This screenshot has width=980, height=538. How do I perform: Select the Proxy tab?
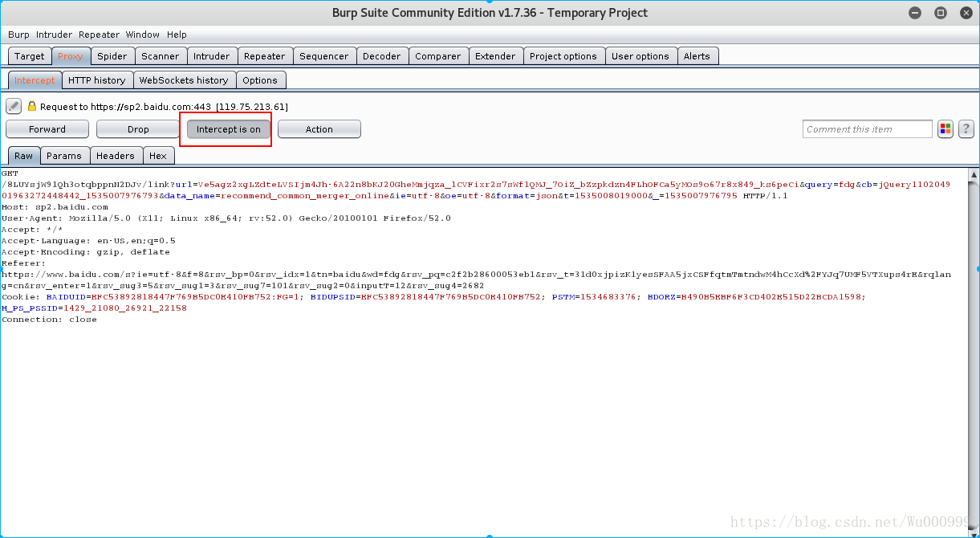point(71,56)
